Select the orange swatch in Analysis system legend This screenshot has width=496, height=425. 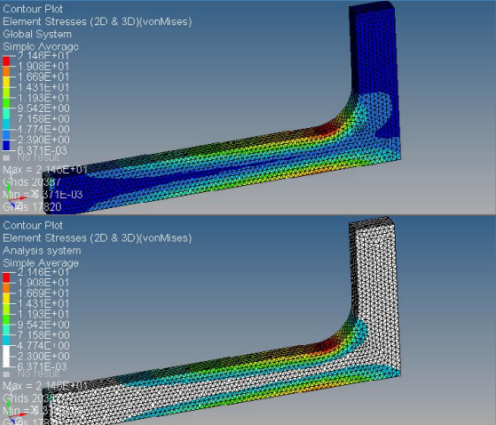pos(6,288)
